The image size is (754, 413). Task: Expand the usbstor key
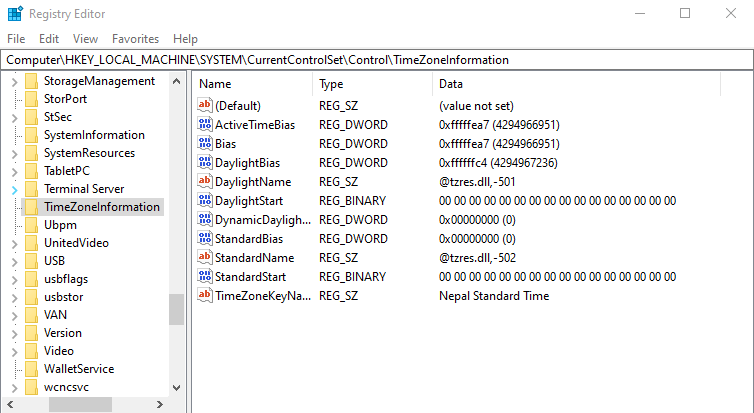tap(15, 298)
